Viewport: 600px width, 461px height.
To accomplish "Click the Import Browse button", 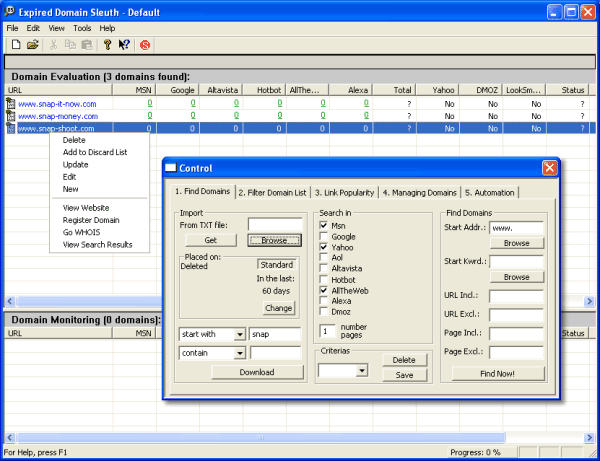I will [x=274, y=240].
